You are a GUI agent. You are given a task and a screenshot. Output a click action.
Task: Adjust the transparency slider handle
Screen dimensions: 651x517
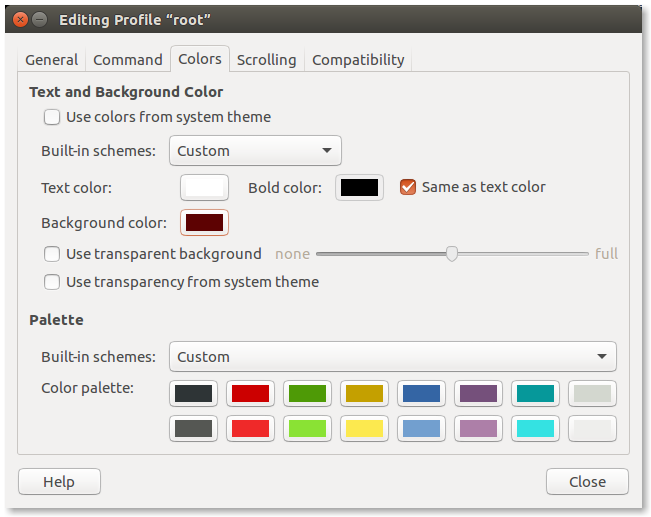(x=452, y=253)
